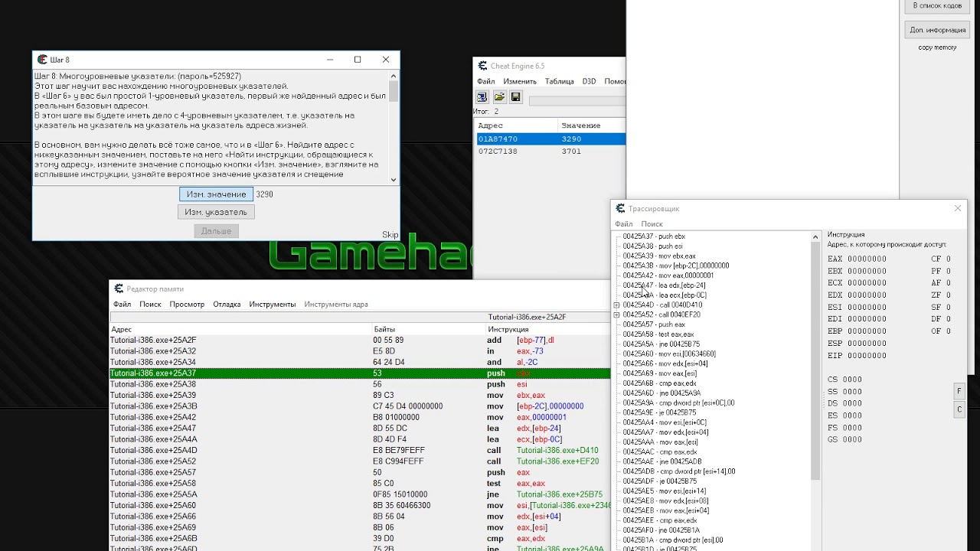Click the F button in tracer registers panel

click(x=959, y=391)
